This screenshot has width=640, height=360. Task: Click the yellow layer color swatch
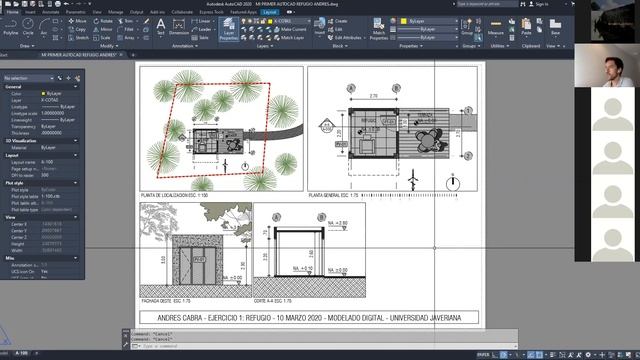pos(270,21)
